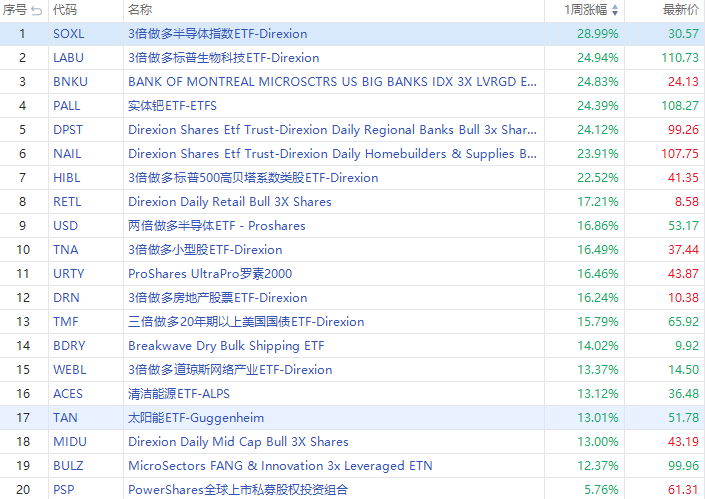705x499 pixels.
Task: Click the 9.92 latest price
Action: tap(687, 346)
